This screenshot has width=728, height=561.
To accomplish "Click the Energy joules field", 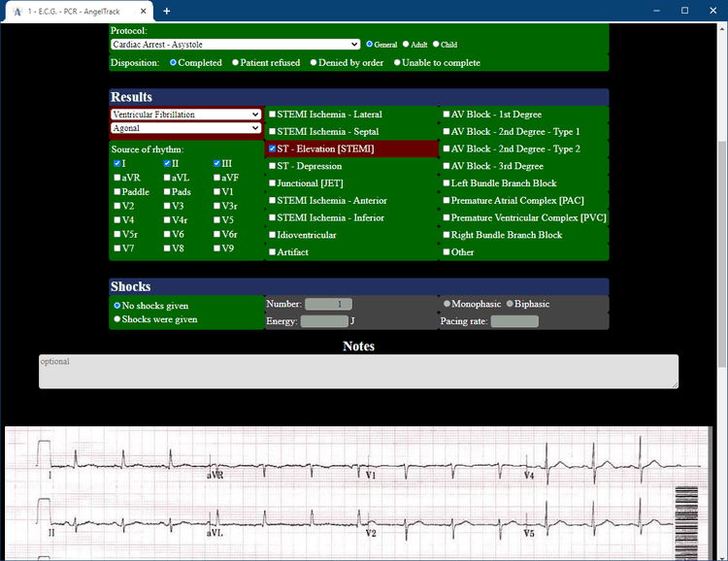I will (324, 321).
